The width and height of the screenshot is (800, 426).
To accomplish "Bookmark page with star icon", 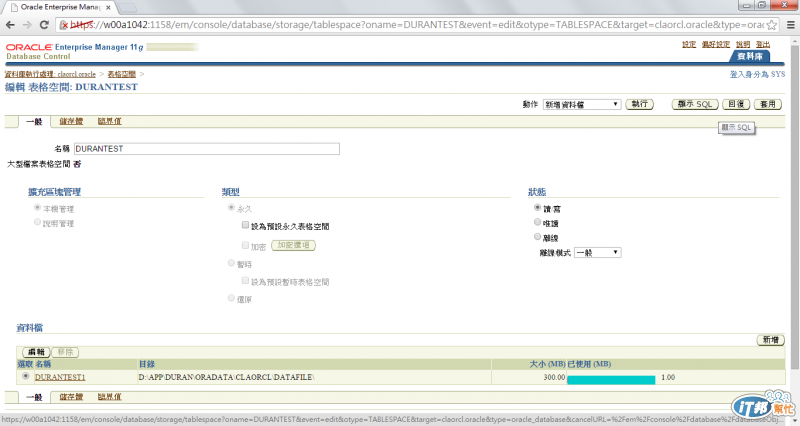I will 772,24.
